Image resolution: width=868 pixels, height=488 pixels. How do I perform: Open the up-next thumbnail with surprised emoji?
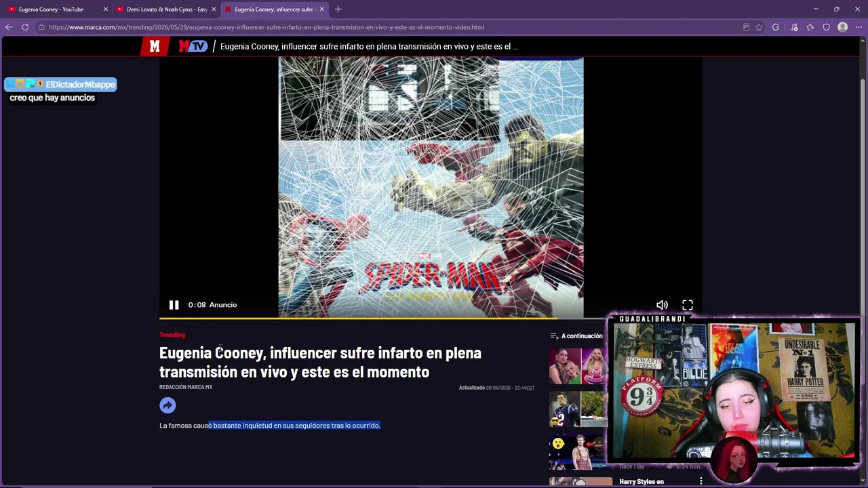click(x=578, y=453)
